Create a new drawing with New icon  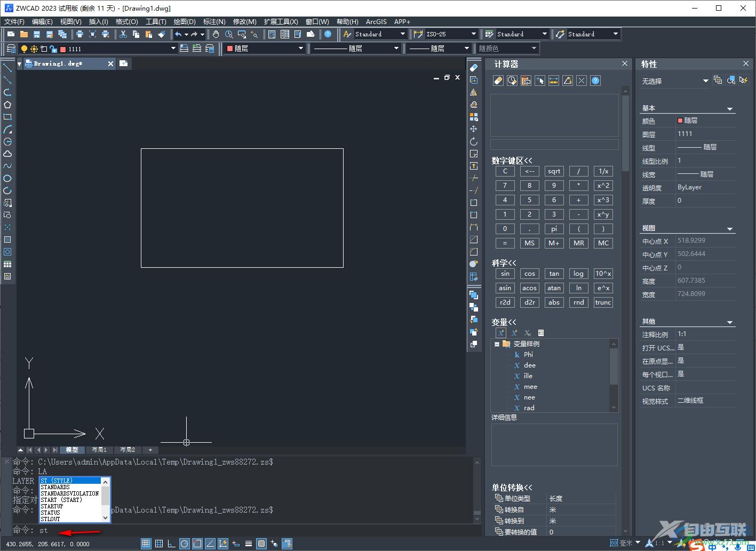pos(11,34)
